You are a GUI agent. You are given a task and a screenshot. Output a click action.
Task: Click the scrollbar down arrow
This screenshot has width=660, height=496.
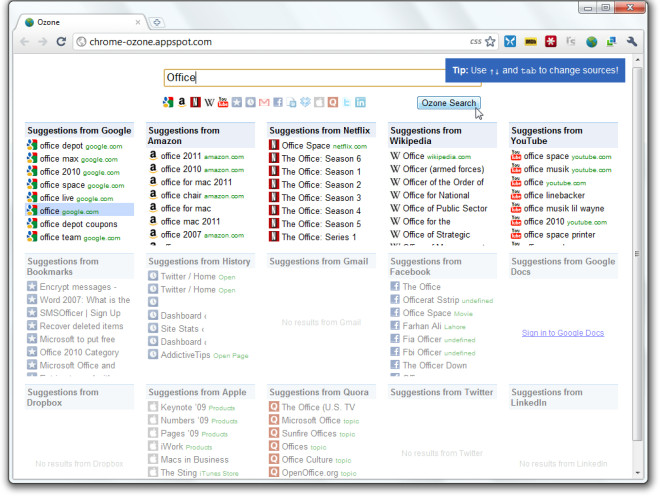637,473
